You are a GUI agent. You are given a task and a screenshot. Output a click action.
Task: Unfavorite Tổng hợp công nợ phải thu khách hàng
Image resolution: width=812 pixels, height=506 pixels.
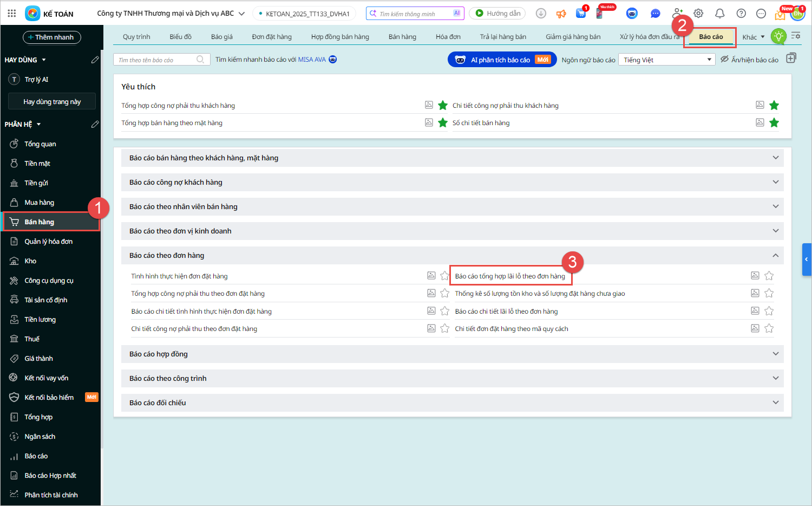pyautogui.click(x=443, y=105)
